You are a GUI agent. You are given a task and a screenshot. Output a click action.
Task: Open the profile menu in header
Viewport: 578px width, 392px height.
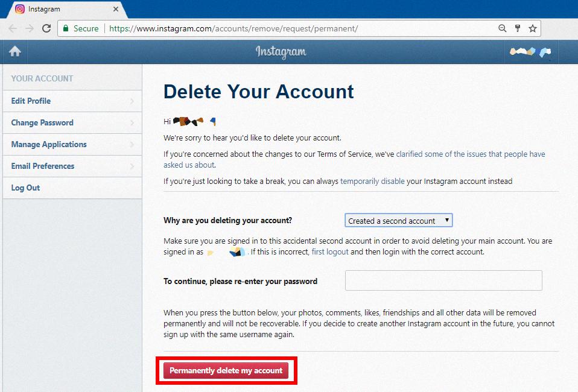point(530,52)
